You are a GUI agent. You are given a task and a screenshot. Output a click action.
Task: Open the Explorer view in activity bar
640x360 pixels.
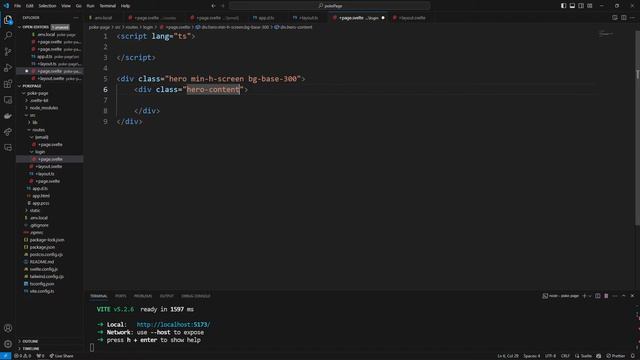(8, 20)
